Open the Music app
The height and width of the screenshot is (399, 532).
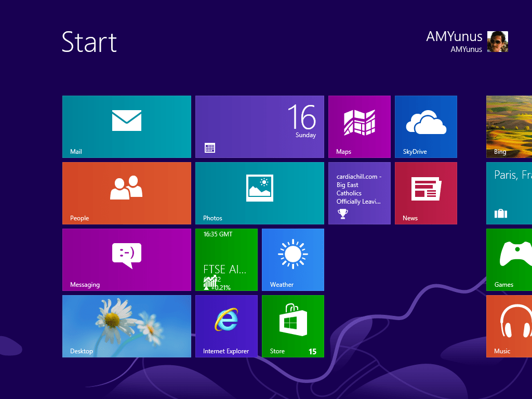(512, 326)
